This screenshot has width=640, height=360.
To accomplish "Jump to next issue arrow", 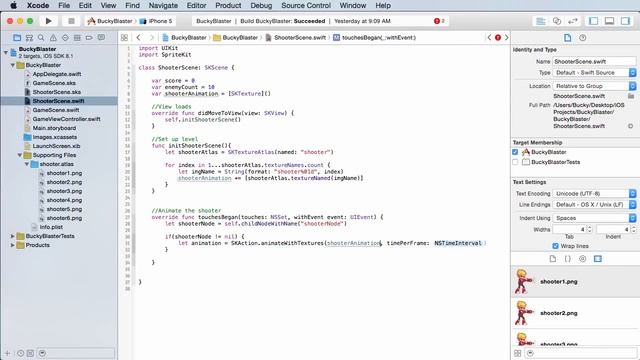I will [507, 38].
